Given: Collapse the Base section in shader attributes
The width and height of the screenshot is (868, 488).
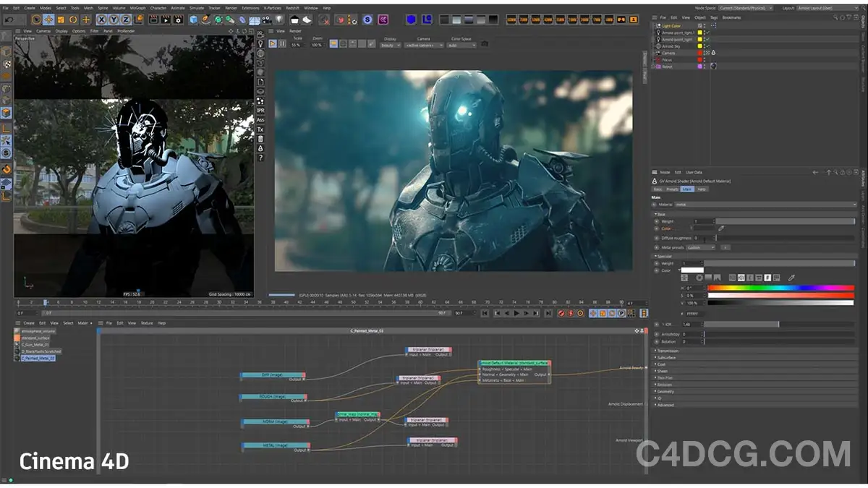Looking at the screenshot, I should click(656, 214).
